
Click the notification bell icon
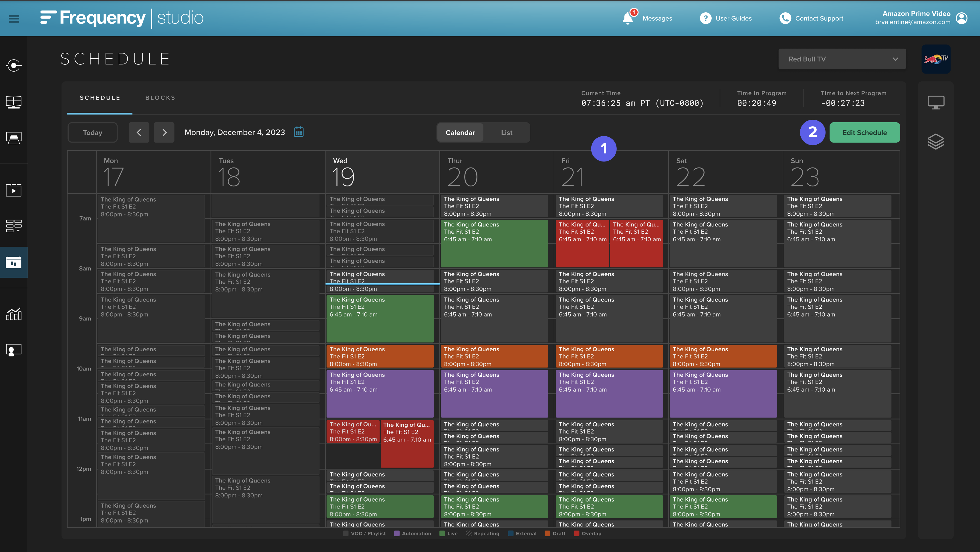pyautogui.click(x=628, y=18)
